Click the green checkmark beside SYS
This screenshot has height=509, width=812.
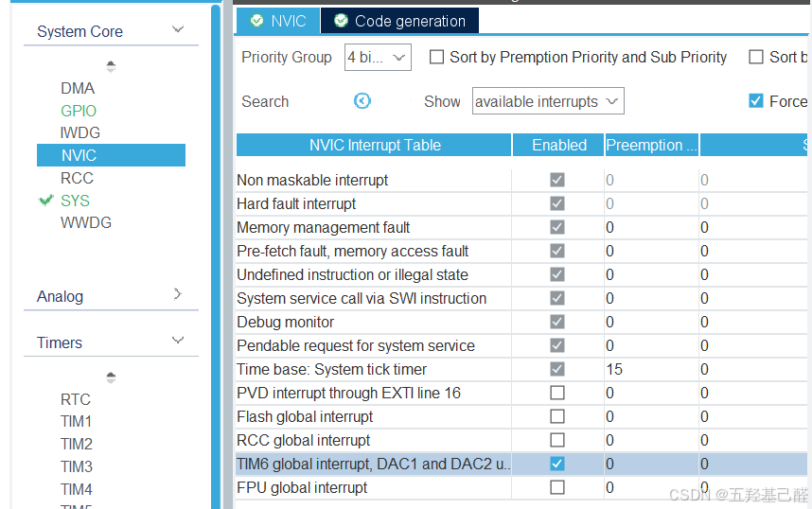coord(46,201)
